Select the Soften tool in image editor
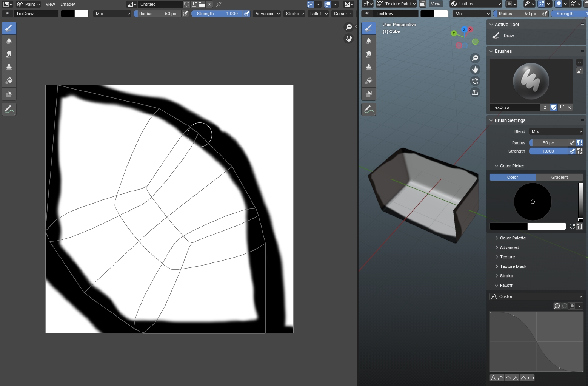The width and height of the screenshot is (588, 386). tap(9, 41)
